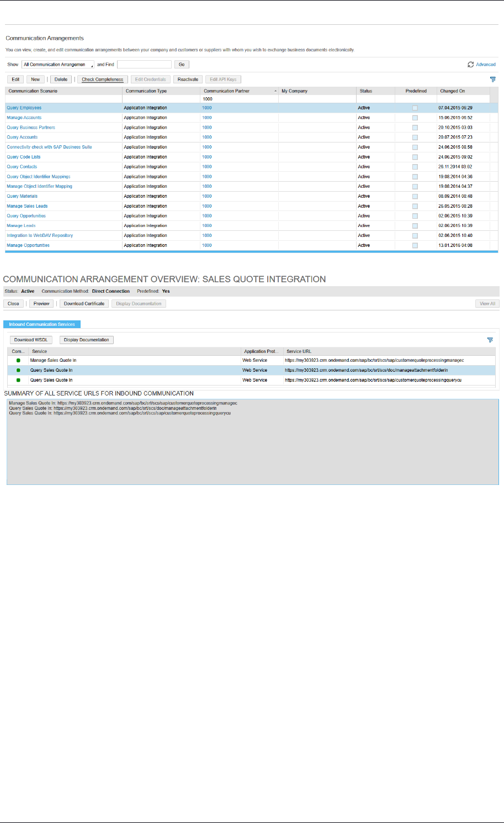Image resolution: width=504 pixels, height=823 pixels.
Task: Open the Manage Accounts link
Action: tap(24, 118)
